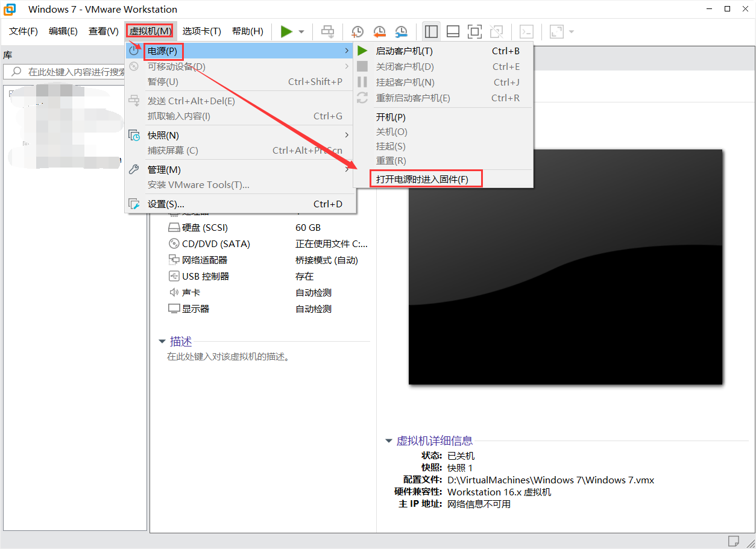Select 开机(P) in the power submenu
The image size is (756, 549).
pyautogui.click(x=443, y=118)
